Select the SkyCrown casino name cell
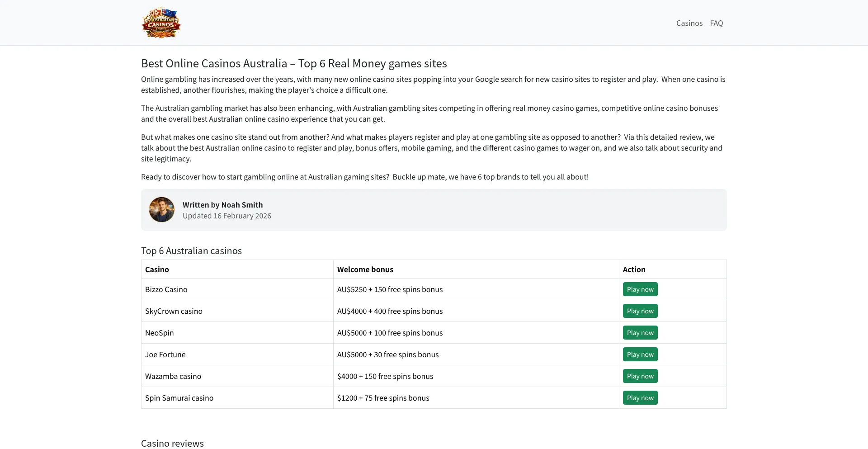 (237, 311)
